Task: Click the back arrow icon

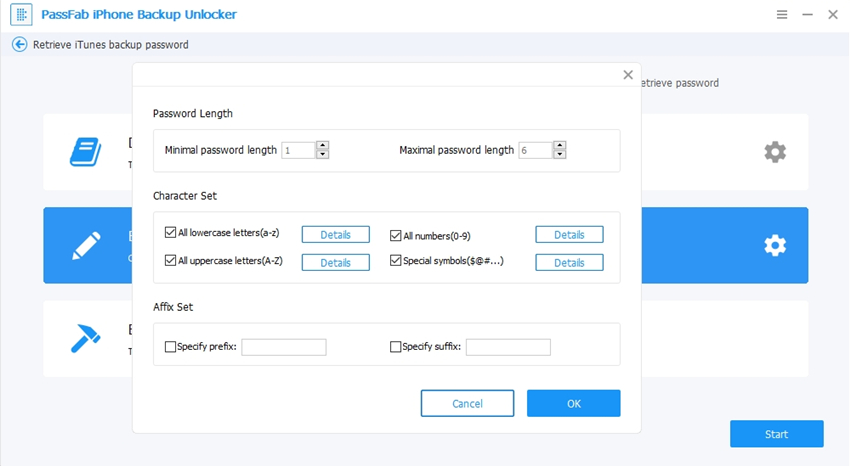Action: coord(19,45)
